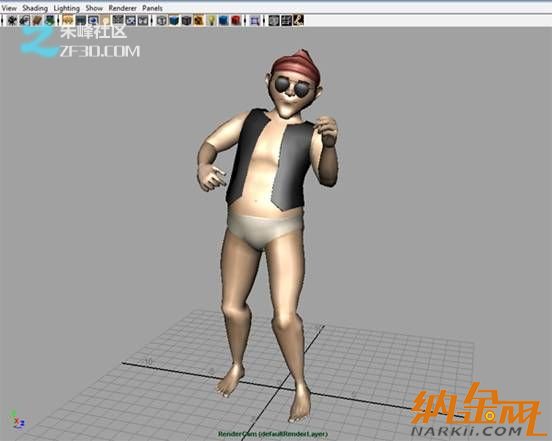The height and width of the screenshot is (441, 552).
Task: Click the RenderCam label at viewport bottom
Action: [x=272, y=434]
